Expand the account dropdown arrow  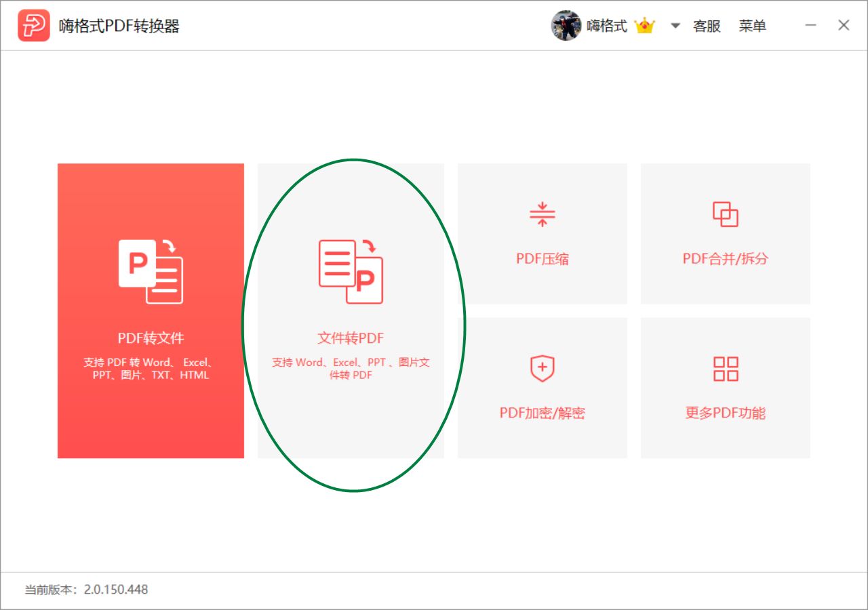(x=675, y=25)
